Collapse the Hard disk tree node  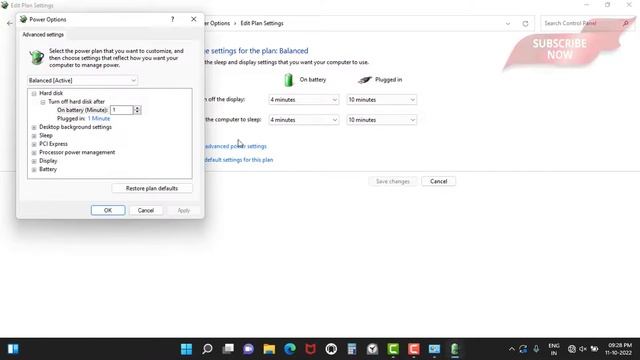pos(34,93)
